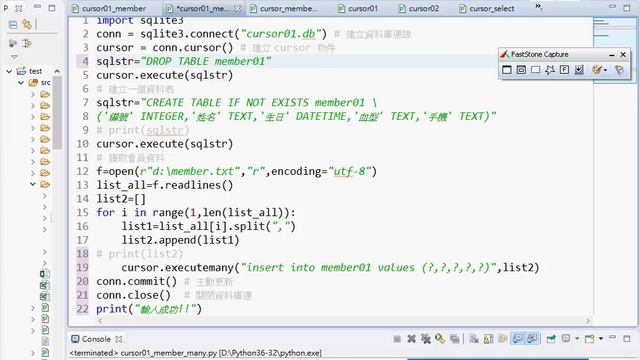Screen dimensions: 640x360
Task: Click terminated cursor01_member_many.py console label
Action: coord(196,353)
